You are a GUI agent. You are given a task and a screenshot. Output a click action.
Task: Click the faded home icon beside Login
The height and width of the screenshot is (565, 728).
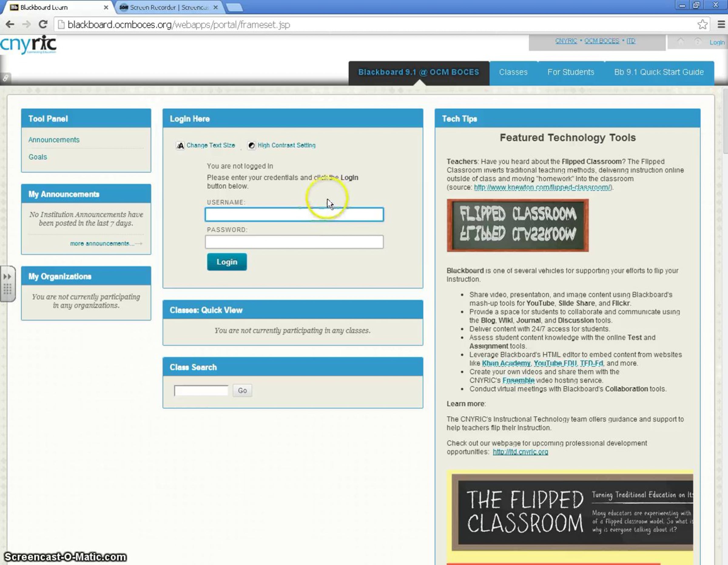680,41
